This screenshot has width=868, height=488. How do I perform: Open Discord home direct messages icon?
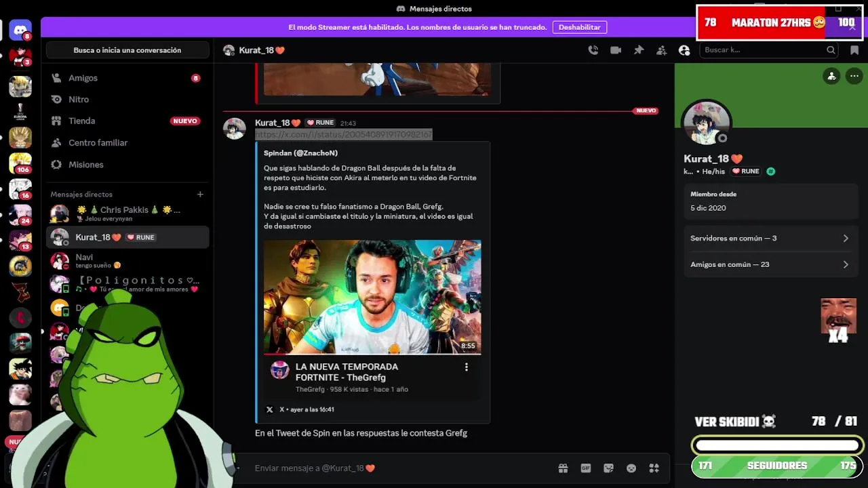(20, 30)
